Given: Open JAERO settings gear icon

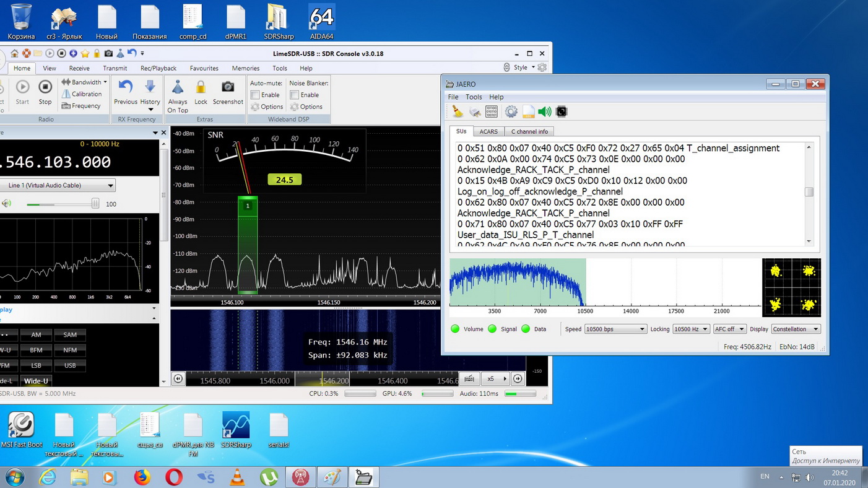Looking at the screenshot, I should [x=511, y=111].
